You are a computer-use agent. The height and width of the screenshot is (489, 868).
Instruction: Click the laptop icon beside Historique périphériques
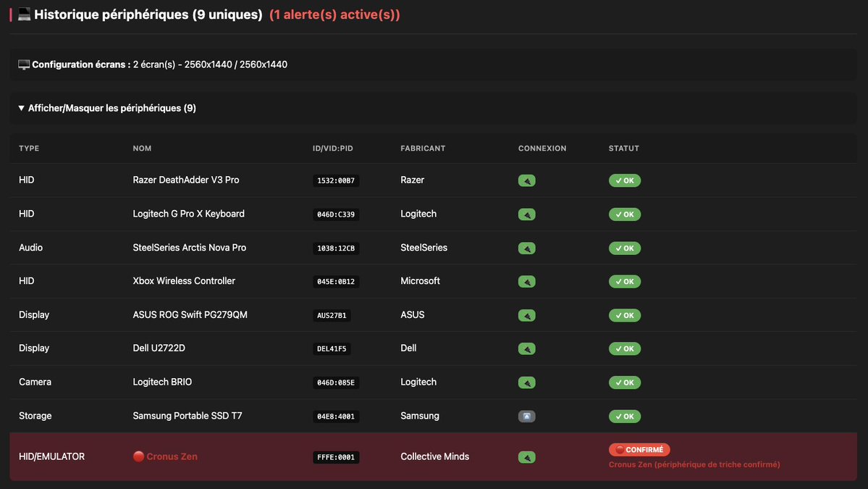(24, 14)
